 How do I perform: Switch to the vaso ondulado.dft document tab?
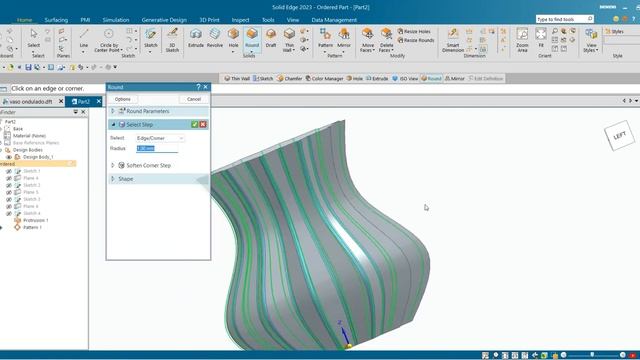tap(31, 101)
